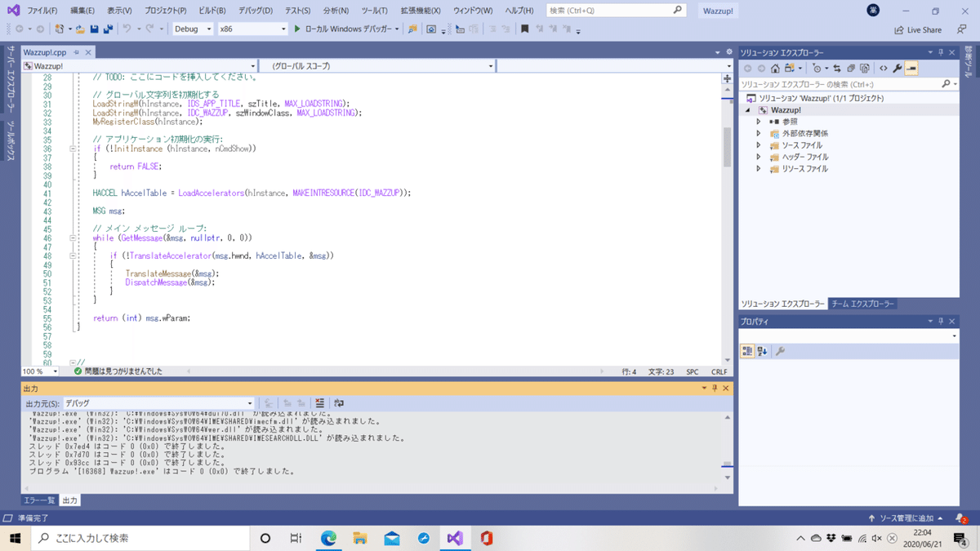Click the search magnifier in the title search box
The height and width of the screenshot is (551, 980).
click(x=678, y=11)
